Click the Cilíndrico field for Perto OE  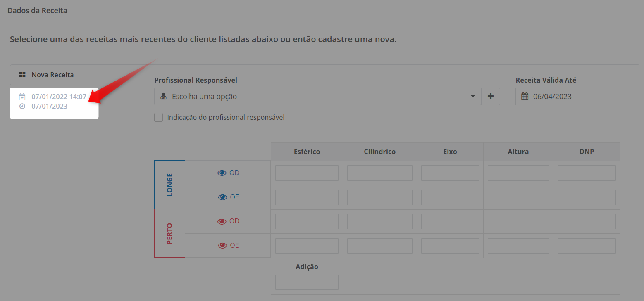[380, 246]
